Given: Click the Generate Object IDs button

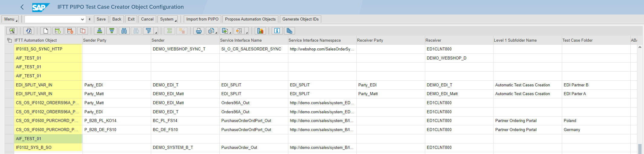Looking at the screenshot, I should (300, 19).
